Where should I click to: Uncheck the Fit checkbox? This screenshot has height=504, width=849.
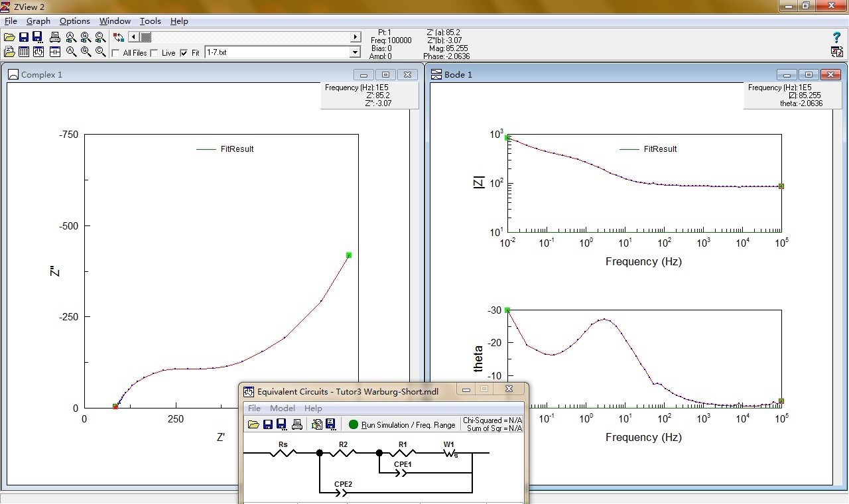[x=184, y=53]
